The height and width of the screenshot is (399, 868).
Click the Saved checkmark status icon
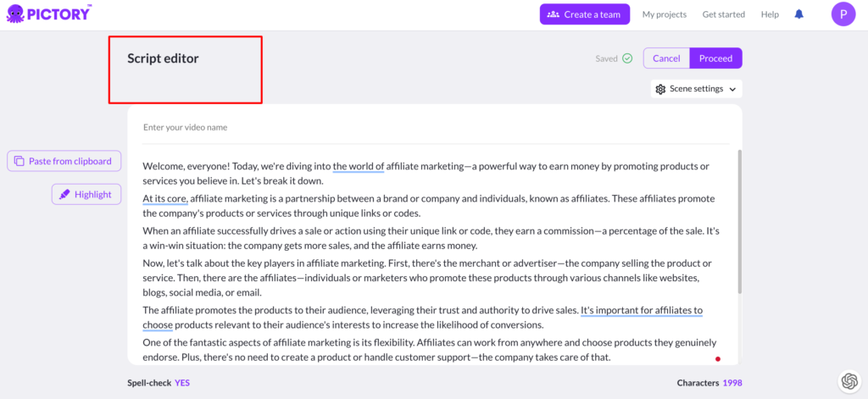627,58
